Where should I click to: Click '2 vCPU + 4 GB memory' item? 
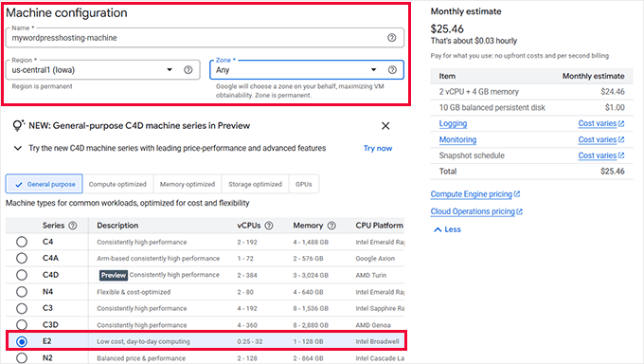(479, 92)
